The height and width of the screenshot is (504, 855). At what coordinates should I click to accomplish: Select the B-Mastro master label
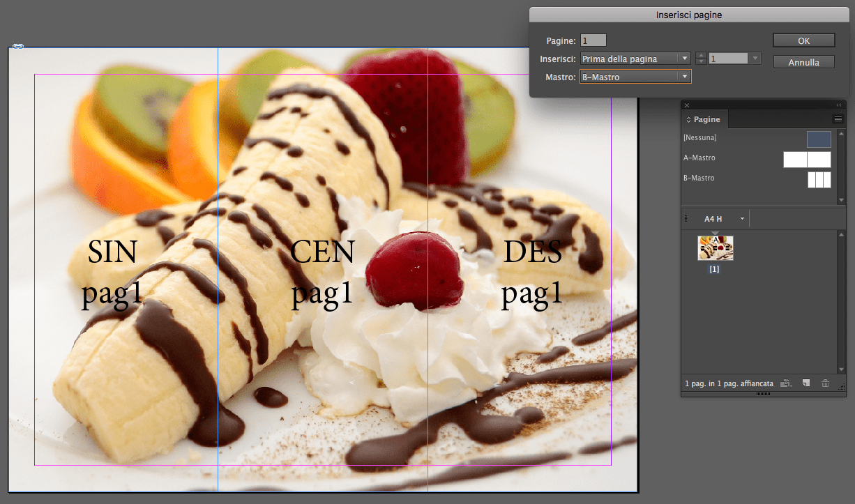point(699,178)
